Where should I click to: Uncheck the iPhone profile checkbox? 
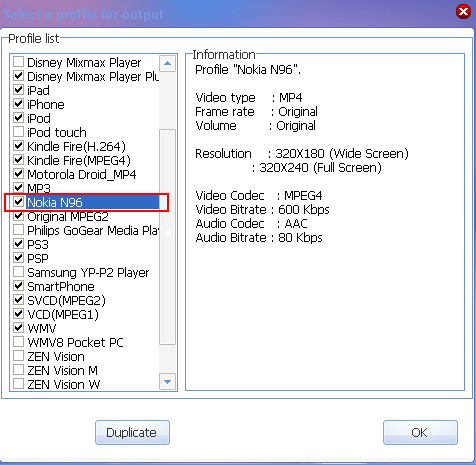tap(18, 104)
